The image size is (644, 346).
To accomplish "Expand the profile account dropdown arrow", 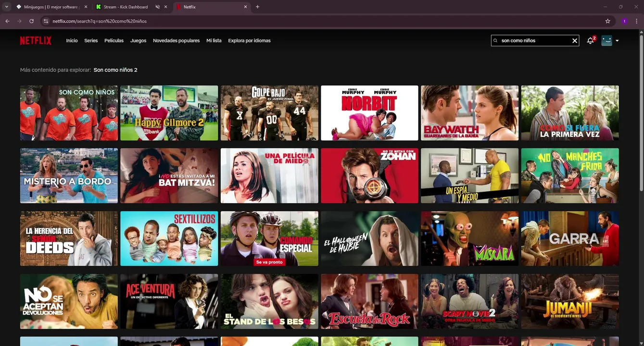I will tap(617, 41).
